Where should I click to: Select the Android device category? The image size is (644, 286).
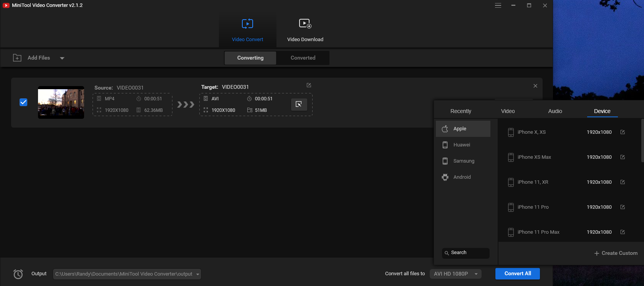[463, 177]
